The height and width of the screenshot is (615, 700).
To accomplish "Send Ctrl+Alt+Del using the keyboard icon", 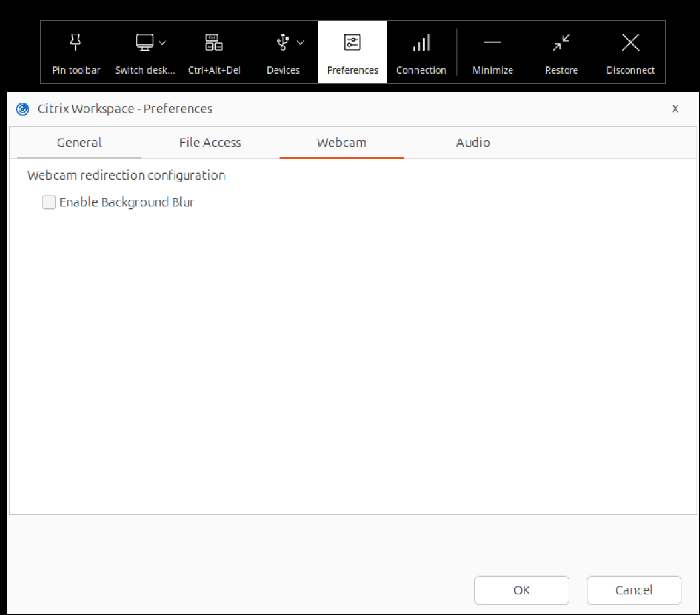I will (214, 43).
